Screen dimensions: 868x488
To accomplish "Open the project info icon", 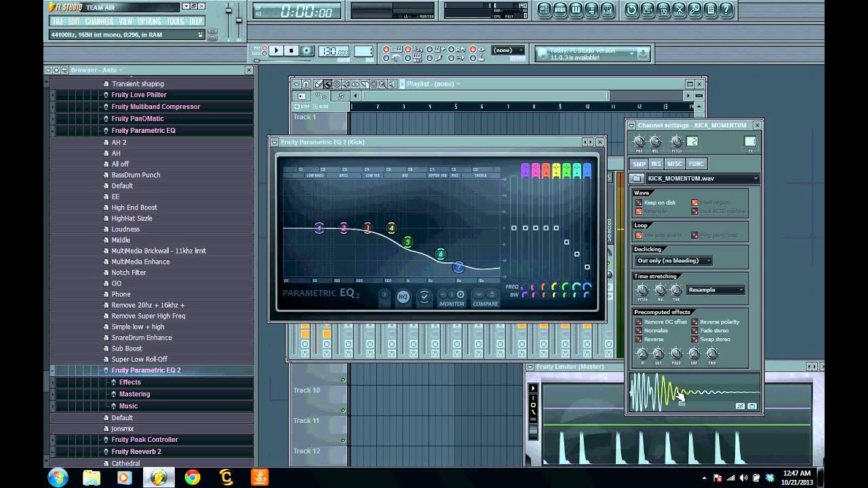I will click(711, 9).
